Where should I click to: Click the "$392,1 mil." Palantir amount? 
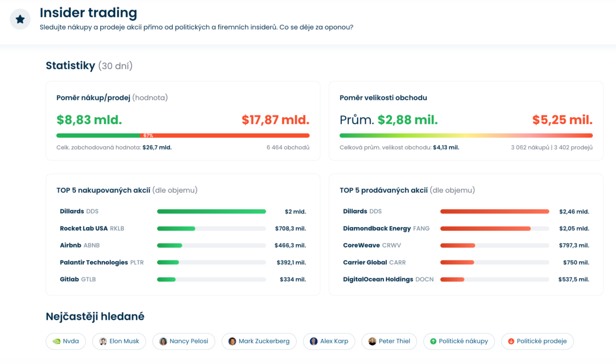coord(291,262)
